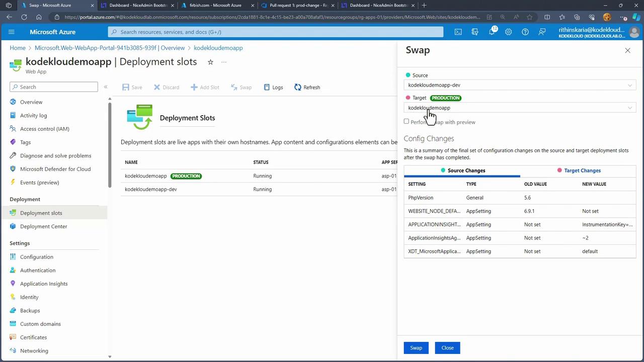Open Diagnose and solve problems
This screenshot has height=362, width=644.
tap(55, 156)
